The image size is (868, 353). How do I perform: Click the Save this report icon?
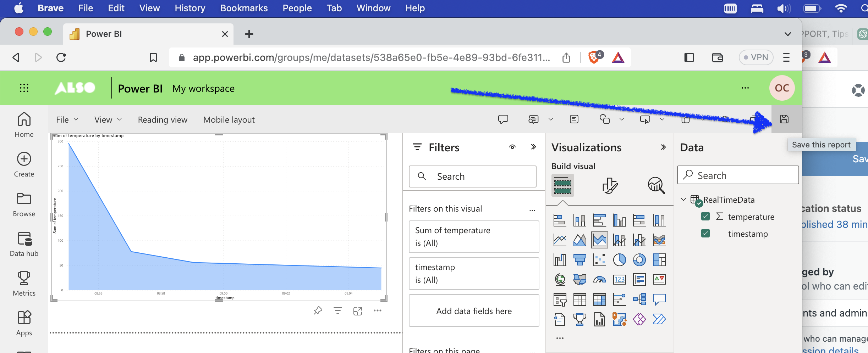pyautogui.click(x=784, y=119)
